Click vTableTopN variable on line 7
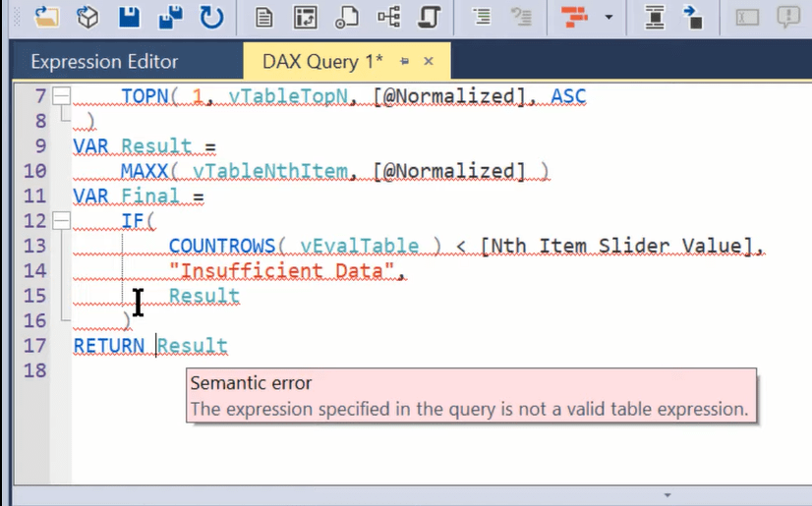This screenshot has height=506, width=812. [288, 96]
